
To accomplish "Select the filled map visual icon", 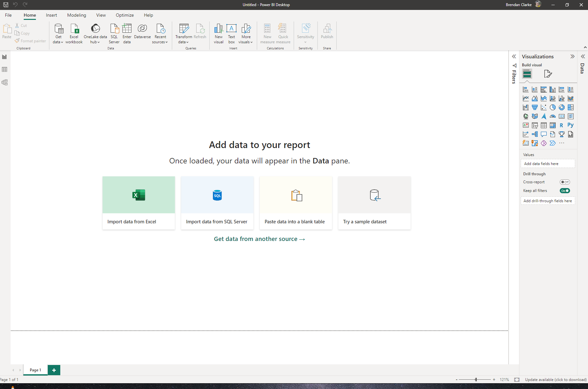I will pyautogui.click(x=535, y=116).
